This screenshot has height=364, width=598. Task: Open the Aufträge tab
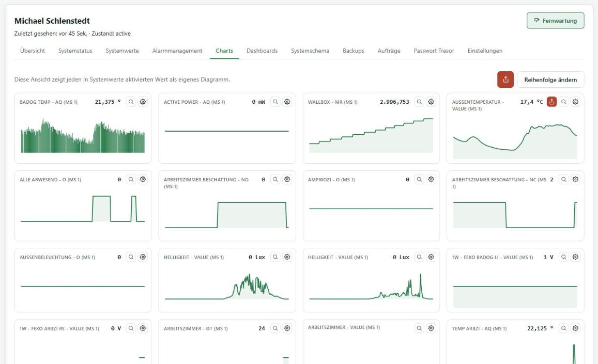pyautogui.click(x=389, y=51)
